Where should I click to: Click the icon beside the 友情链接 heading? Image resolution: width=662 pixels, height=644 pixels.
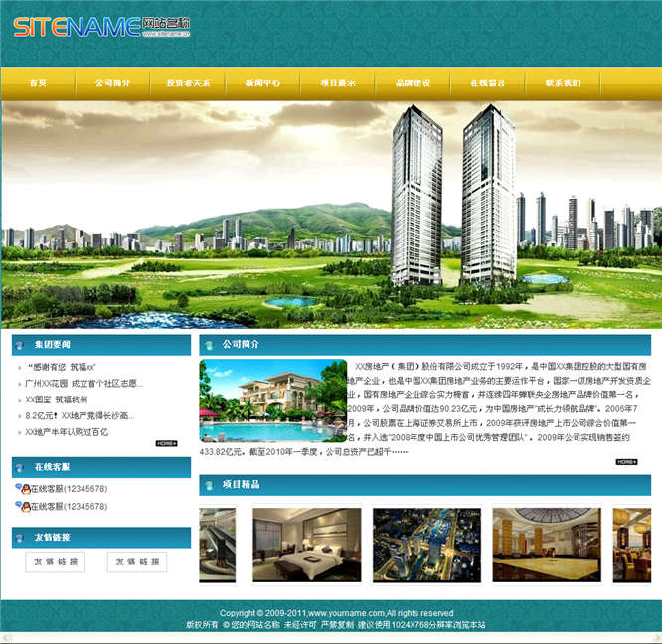tap(20, 538)
